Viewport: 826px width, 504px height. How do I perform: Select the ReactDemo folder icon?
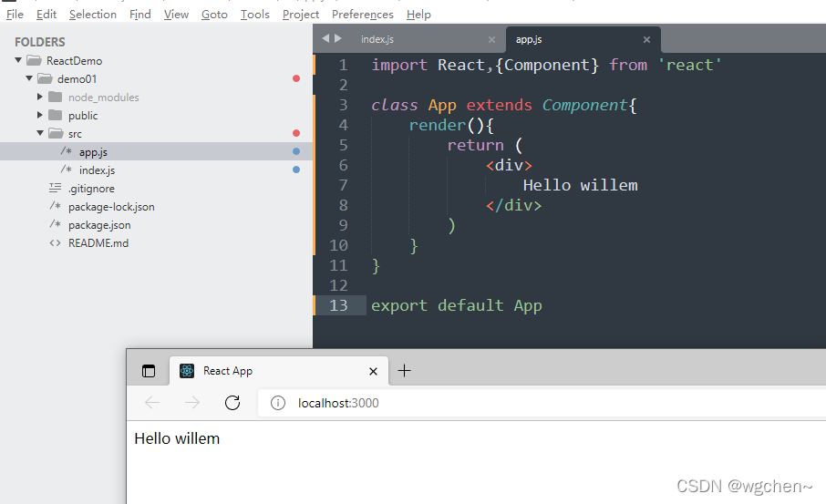coord(35,60)
